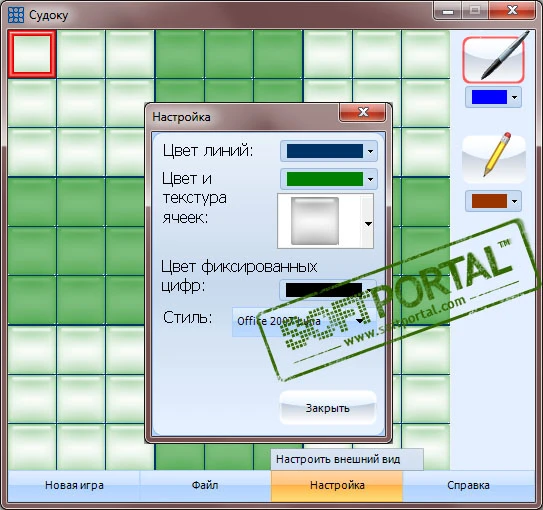
Task: Click the gray cell texture preview
Action: coord(315,221)
